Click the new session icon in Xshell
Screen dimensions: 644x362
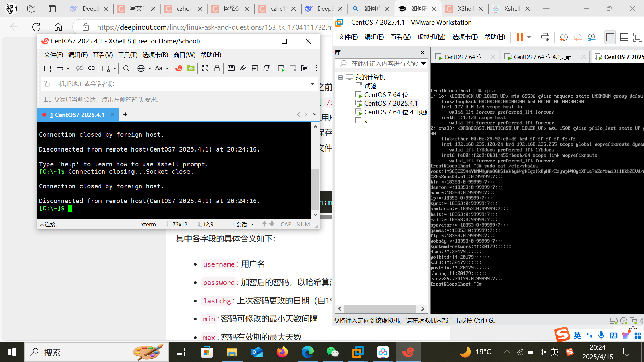pos(47,69)
